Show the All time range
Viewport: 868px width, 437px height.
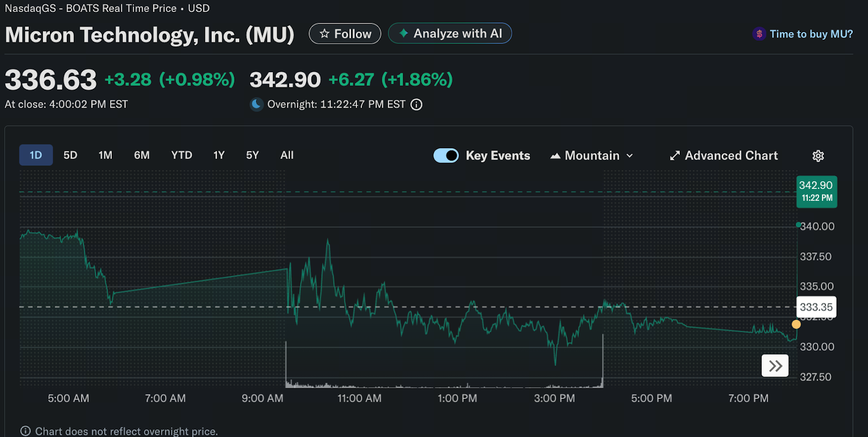[287, 155]
